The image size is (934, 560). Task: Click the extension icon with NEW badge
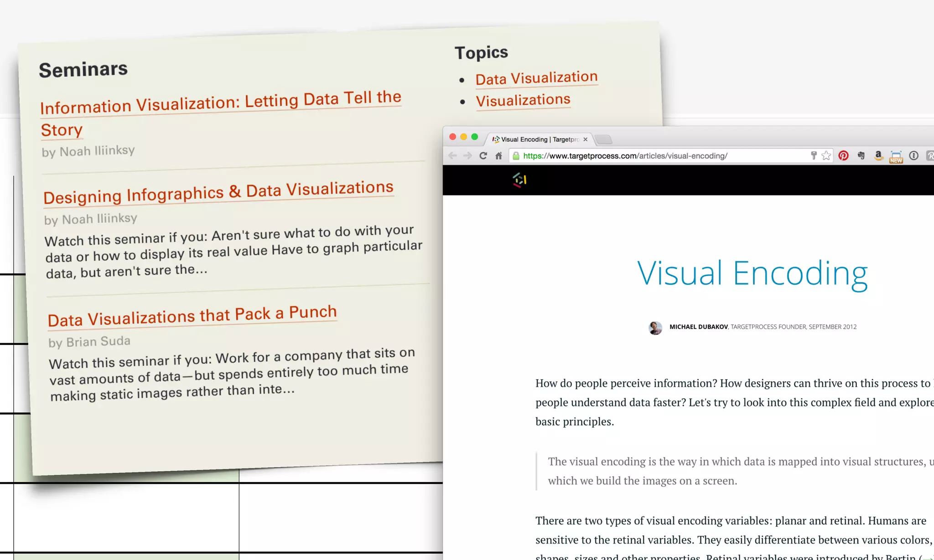pyautogui.click(x=896, y=157)
